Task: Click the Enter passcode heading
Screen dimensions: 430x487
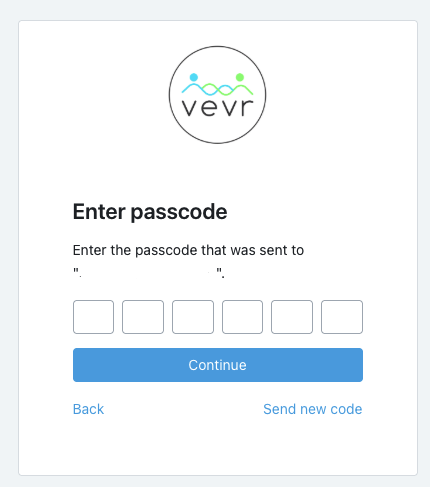Action: [150, 212]
